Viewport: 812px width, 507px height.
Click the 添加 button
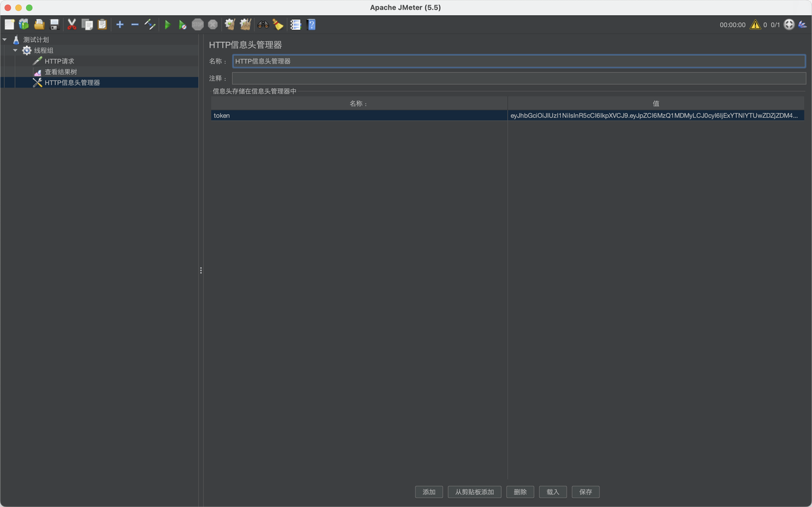[x=429, y=492]
